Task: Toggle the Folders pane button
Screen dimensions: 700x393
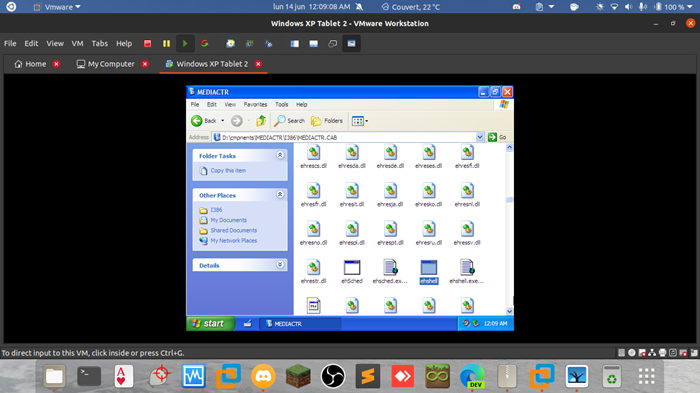Action: coord(327,121)
